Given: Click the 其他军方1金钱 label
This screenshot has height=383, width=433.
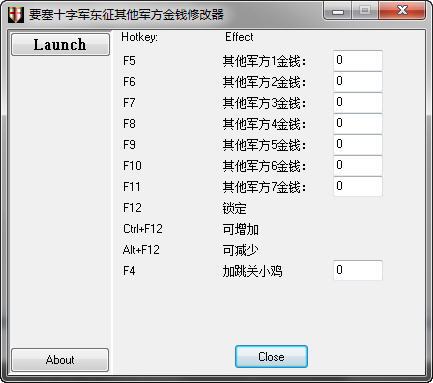Looking at the screenshot, I should 265,62.
